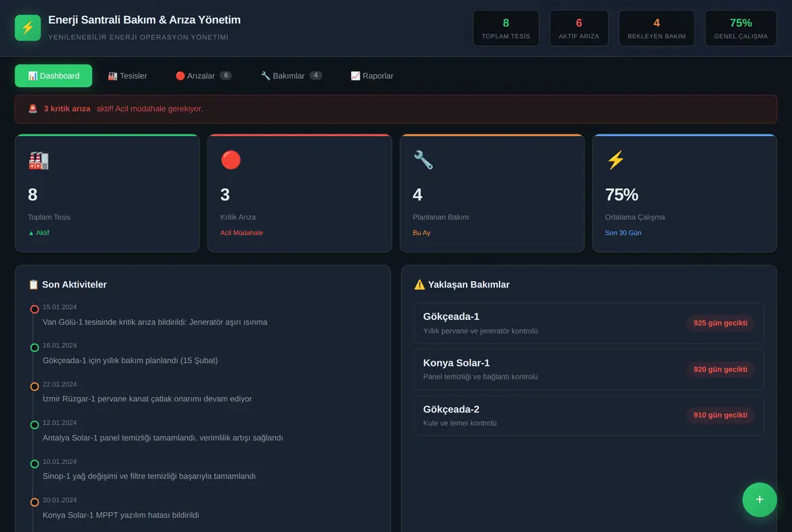Click the "Bu Ay" label on Planlanan Bakım card

point(422,233)
